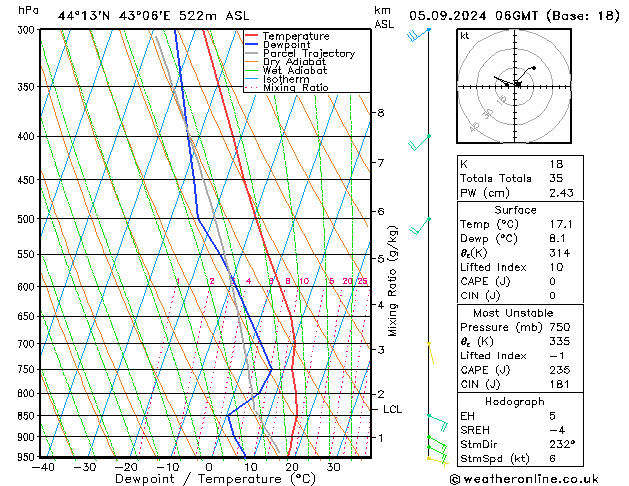Click the Totals Totals row label
Screen dimensions: 629x486
pyautogui.click(x=496, y=178)
